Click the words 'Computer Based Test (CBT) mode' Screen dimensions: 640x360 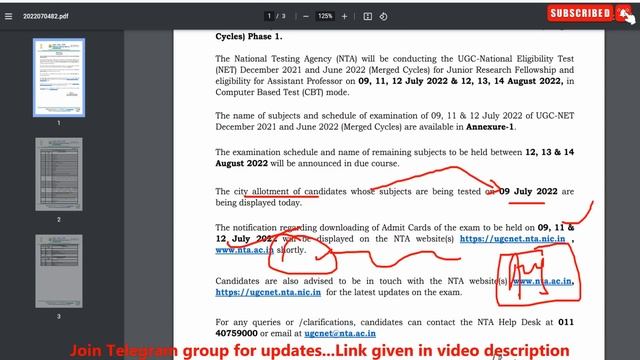[x=282, y=92]
